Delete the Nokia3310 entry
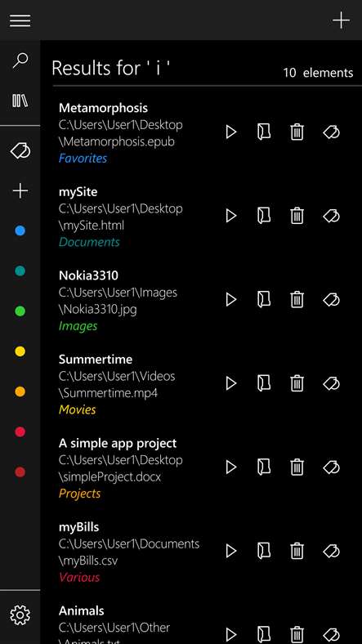The width and height of the screenshot is (362, 644). pos(297,299)
